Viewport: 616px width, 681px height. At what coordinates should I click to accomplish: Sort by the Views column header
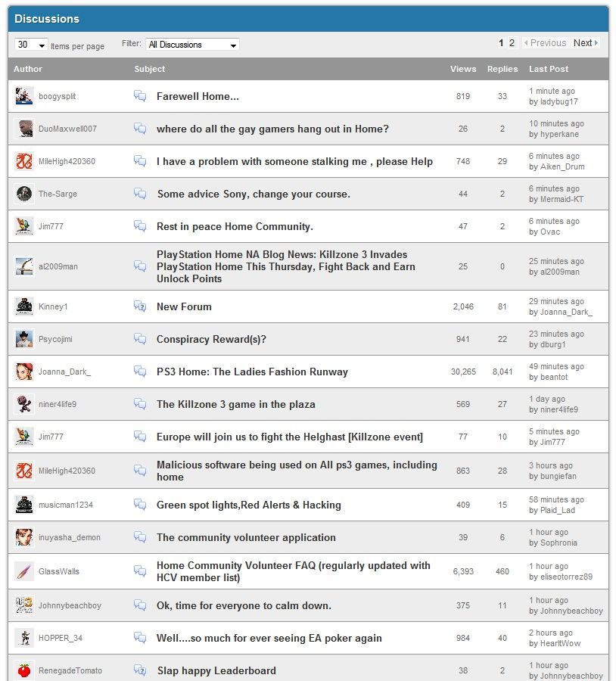(463, 69)
